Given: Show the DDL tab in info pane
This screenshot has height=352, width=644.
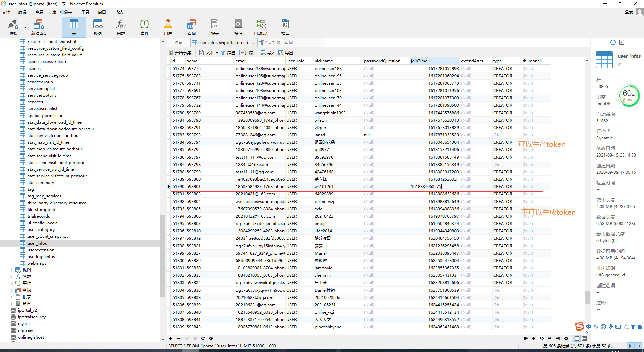Looking at the screenshot, I should (x=622, y=42).
